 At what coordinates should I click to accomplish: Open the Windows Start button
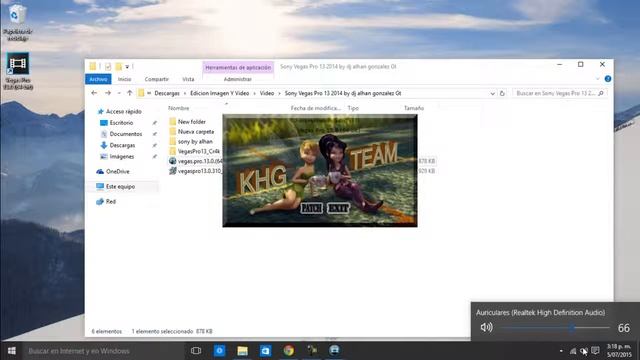click(11, 351)
